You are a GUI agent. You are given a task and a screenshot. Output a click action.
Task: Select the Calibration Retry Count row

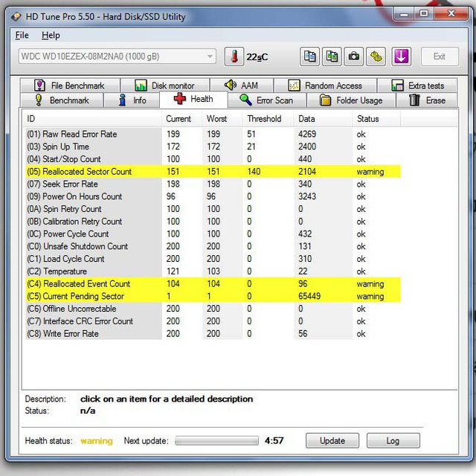(213, 221)
